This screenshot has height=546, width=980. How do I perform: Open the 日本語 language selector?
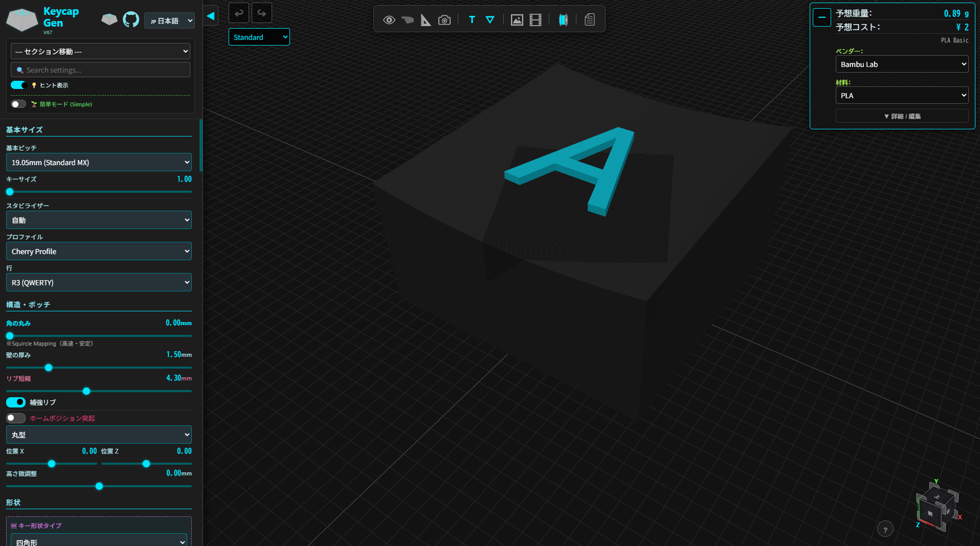170,21
